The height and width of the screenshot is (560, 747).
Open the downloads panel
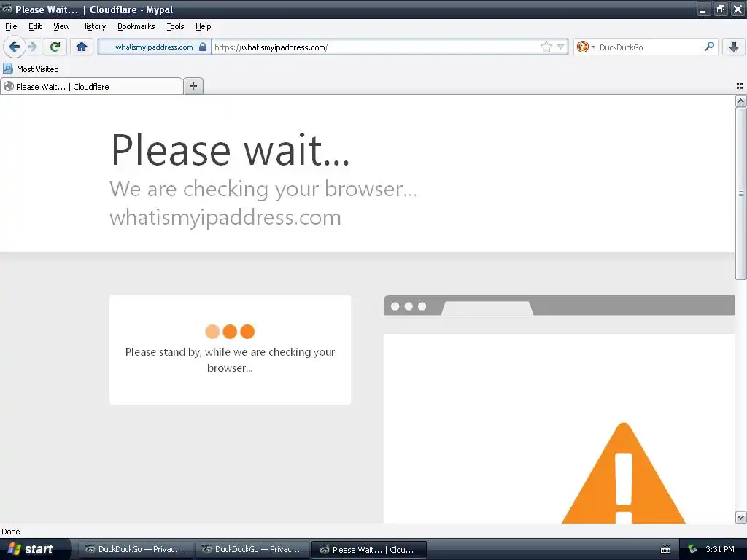click(x=734, y=47)
